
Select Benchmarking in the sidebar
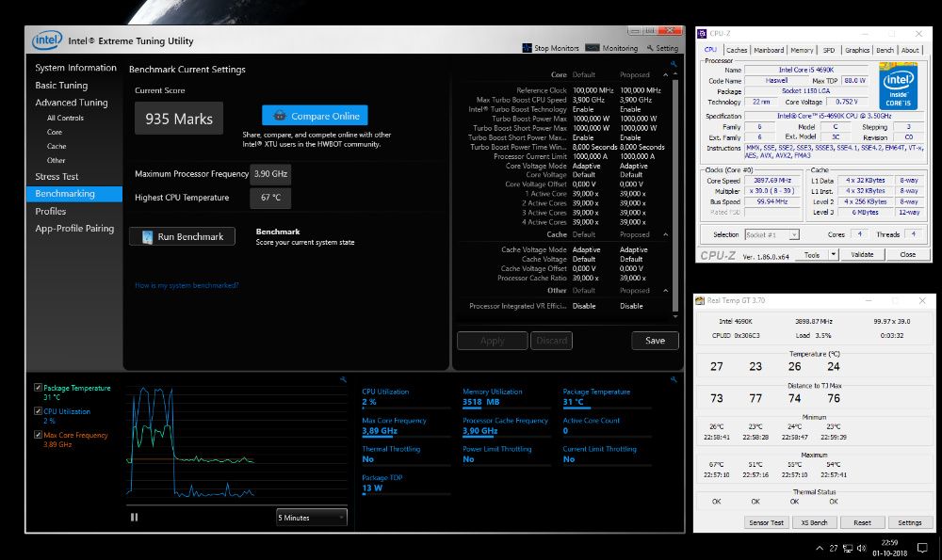click(x=73, y=194)
